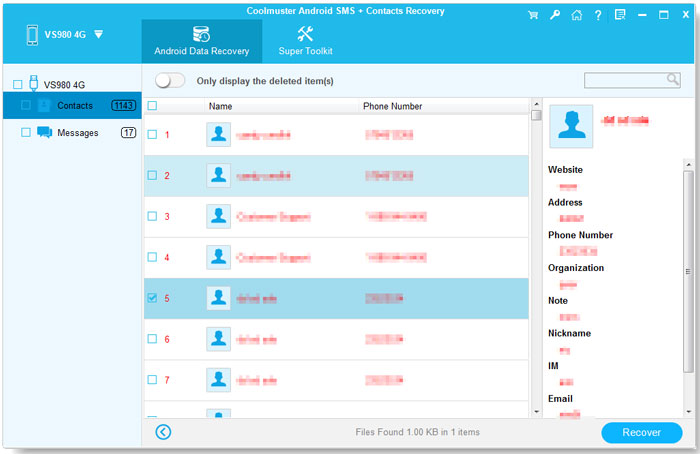Click the Nickname field label
Screen dimensions: 700x454
tap(569, 333)
